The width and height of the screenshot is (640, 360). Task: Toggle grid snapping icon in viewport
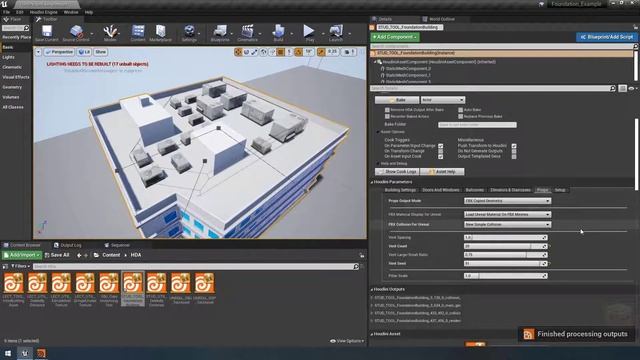[281, 52]
